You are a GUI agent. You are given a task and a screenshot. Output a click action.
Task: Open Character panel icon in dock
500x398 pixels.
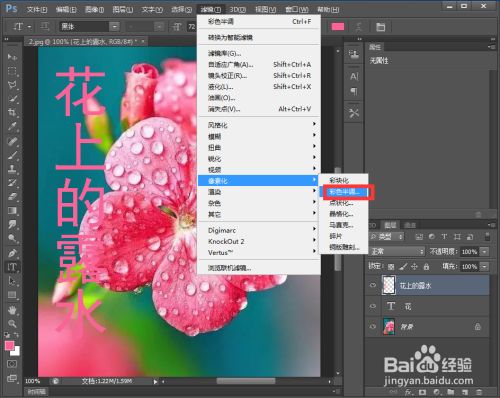[x=354, y=77]
